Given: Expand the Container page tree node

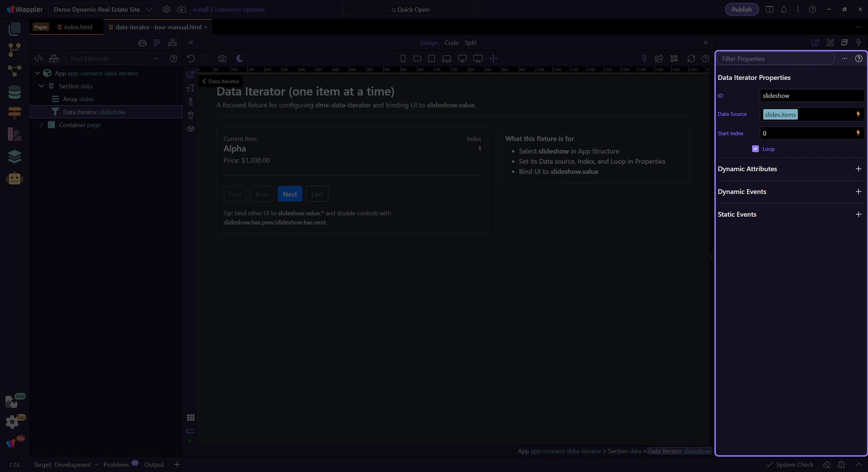Looking at the screenshot, I should (42, 125).
